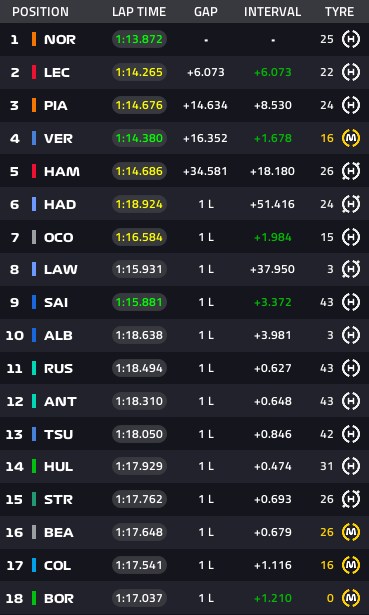This screenshot has height=615, width=369.
Task: Select Leclerc lap time 1:14.265
Action: pos(139,73)
